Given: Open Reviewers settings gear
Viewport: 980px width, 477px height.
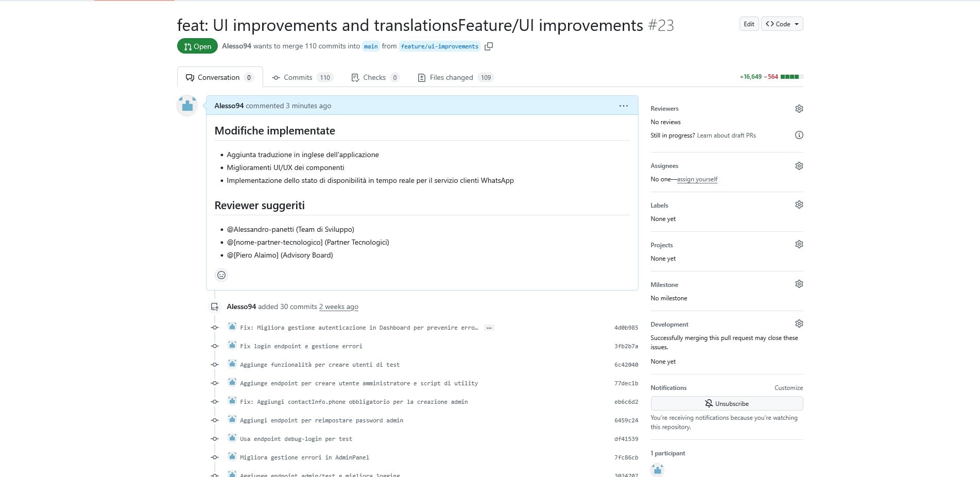Looking at the screenshot, I should (799, 108).
